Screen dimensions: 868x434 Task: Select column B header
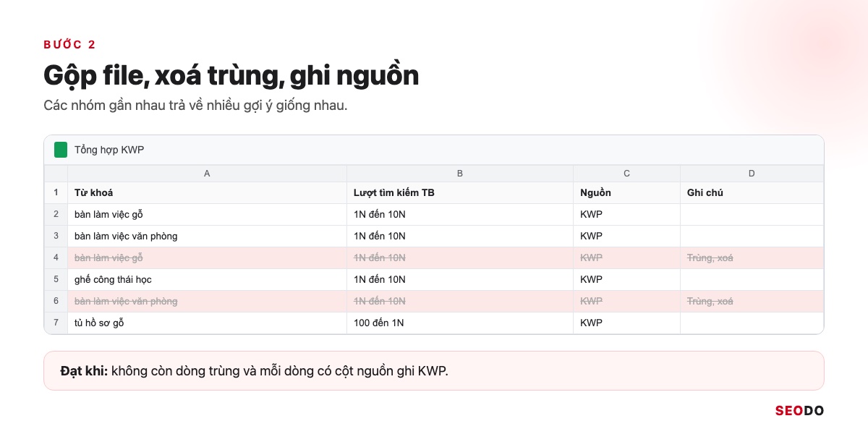point(460,174)
